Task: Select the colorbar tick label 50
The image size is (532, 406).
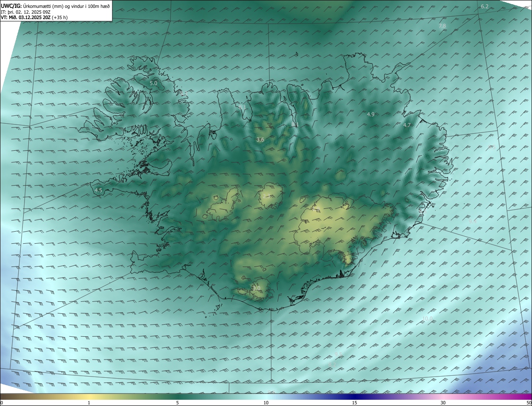Action: tap(529, 403)
